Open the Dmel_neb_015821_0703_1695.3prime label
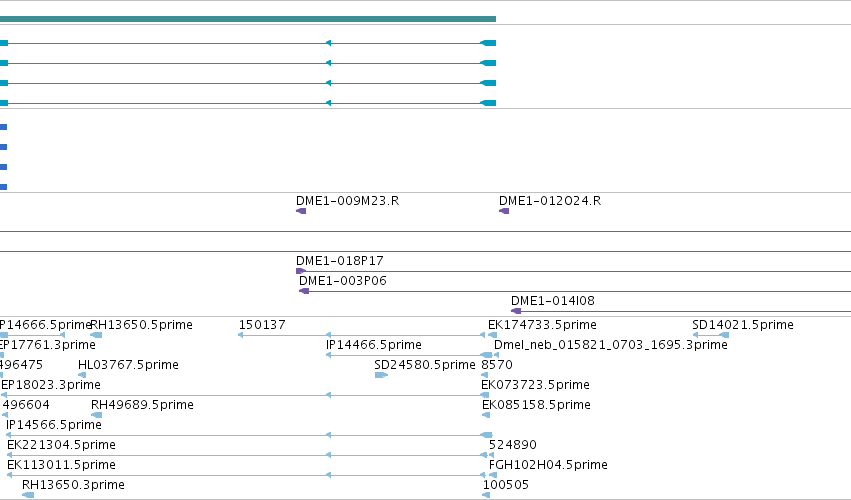 (611, 345)
